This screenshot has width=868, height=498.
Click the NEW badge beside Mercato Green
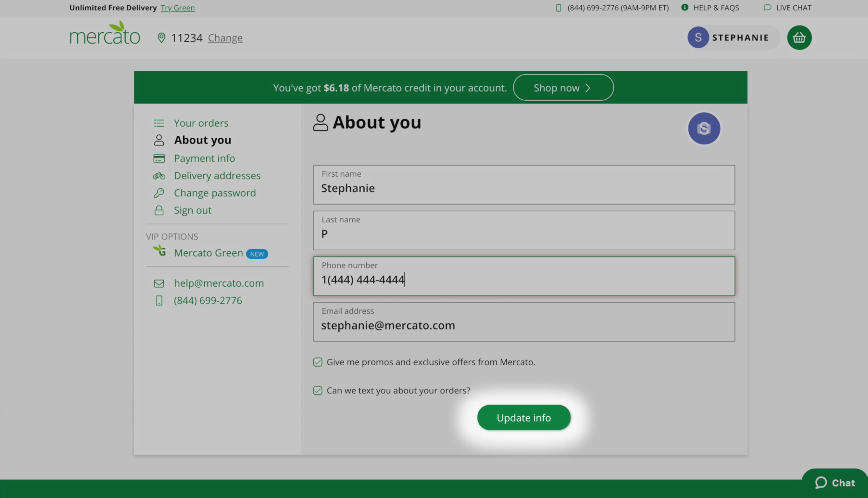[x=257, y=254]
